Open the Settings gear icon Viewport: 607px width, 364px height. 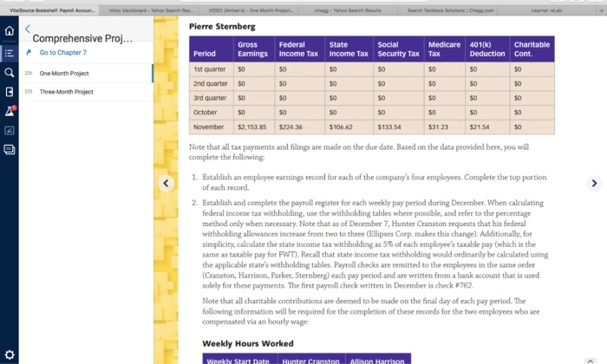click(x=10, y=354)
